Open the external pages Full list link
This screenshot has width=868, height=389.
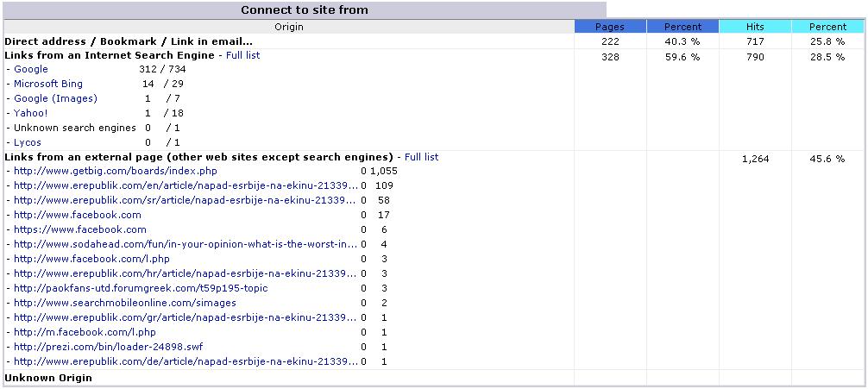tap(421, 157)
